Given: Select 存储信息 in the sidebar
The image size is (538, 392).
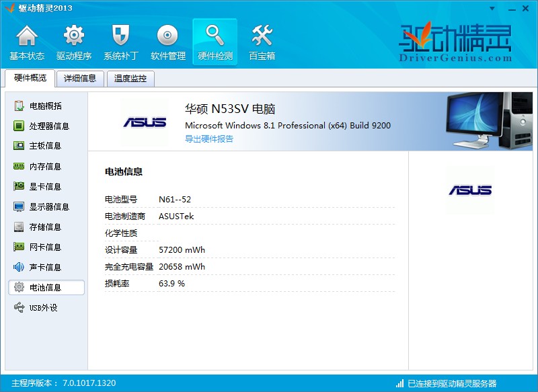Looking at the screenshot, I should (x=46, y=227).
